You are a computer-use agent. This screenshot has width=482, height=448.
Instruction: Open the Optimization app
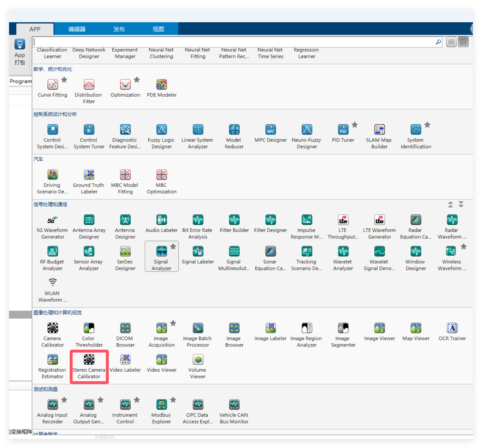(125, 88)
